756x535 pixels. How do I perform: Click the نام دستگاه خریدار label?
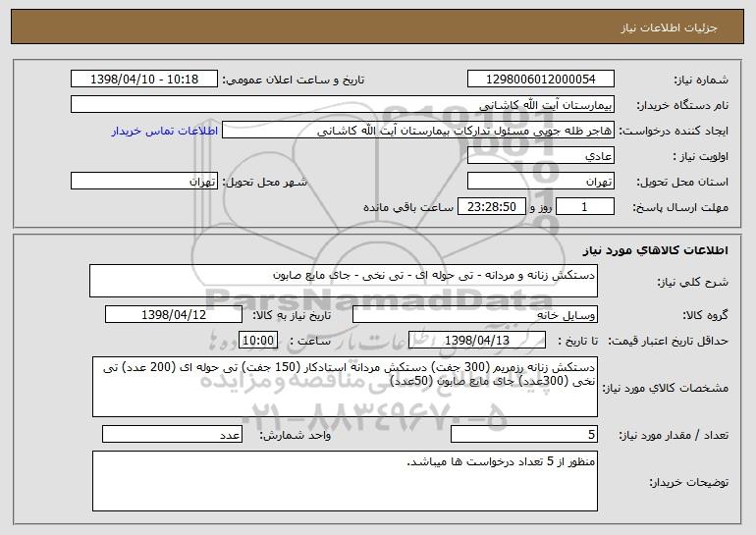point(682,105)
